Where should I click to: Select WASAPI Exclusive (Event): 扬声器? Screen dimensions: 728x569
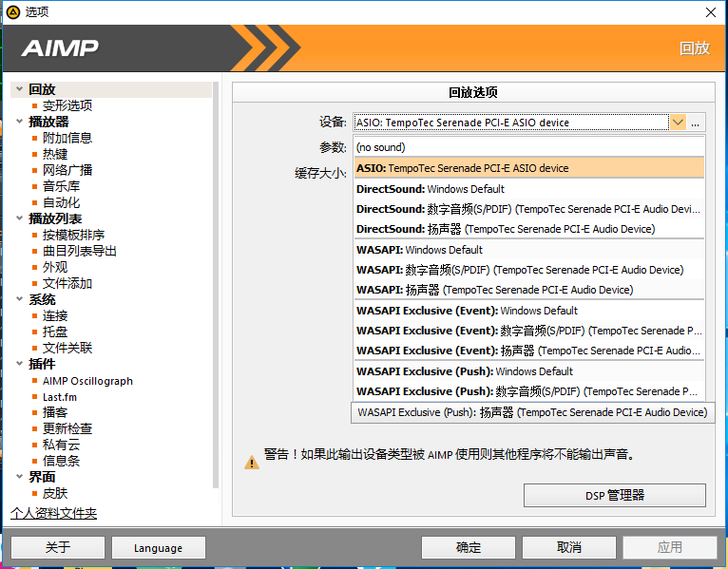coord(528,351)
